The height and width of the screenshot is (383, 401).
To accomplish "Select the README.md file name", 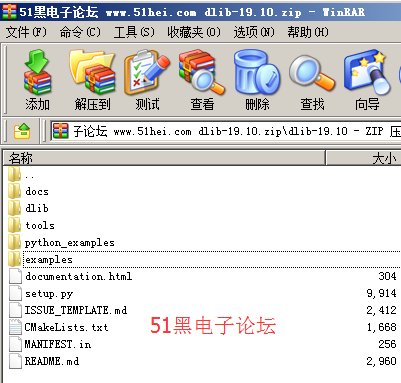I will coord(52,361).
